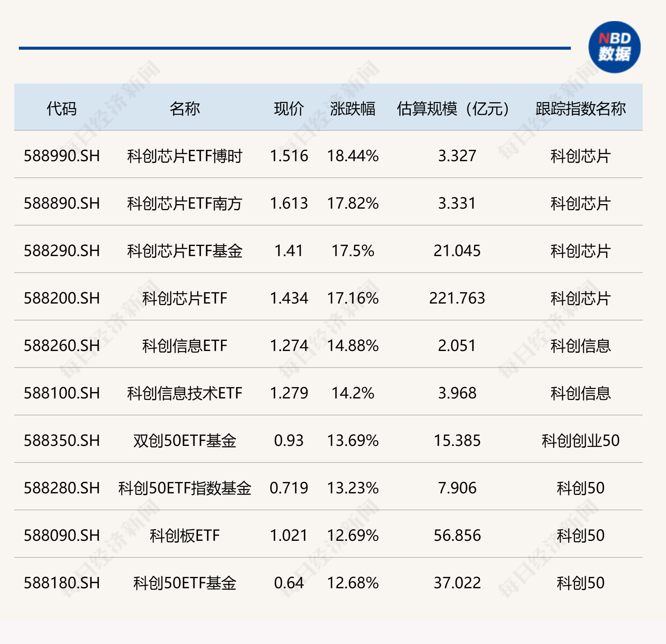Click code 588260.SH
The width and height of the screenshot is (666, 644).
tap(62, 346)
